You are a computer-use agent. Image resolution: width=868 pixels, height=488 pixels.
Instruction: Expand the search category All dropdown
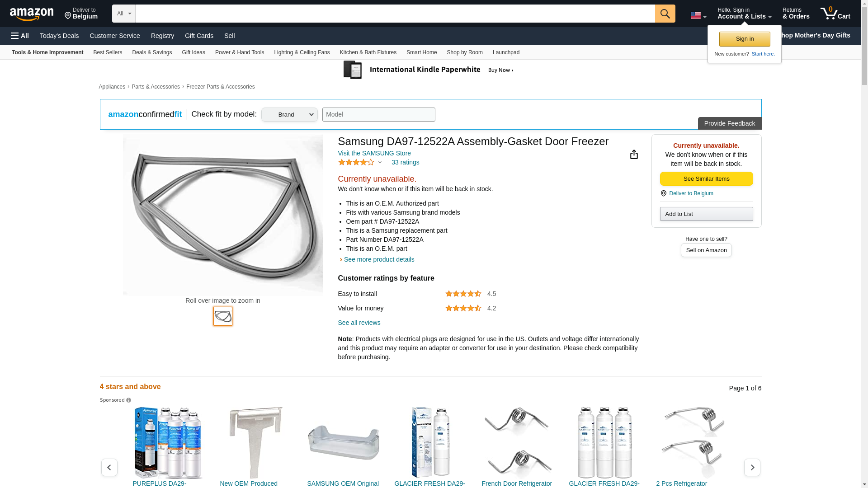(123, 14)
